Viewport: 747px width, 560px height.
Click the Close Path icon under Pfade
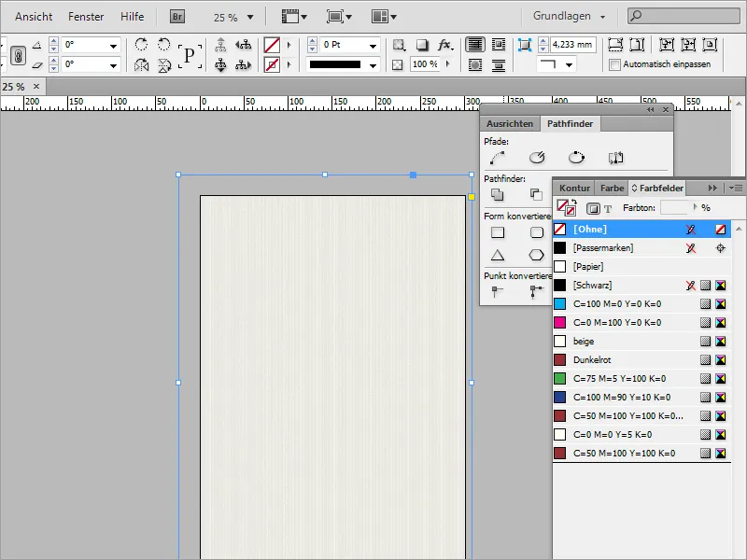576,157
